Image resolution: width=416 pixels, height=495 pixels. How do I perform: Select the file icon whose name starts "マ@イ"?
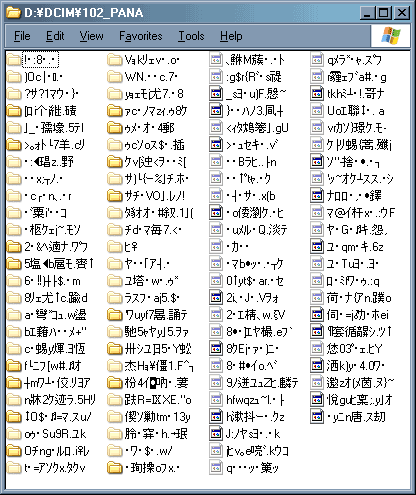pos(317,213)
